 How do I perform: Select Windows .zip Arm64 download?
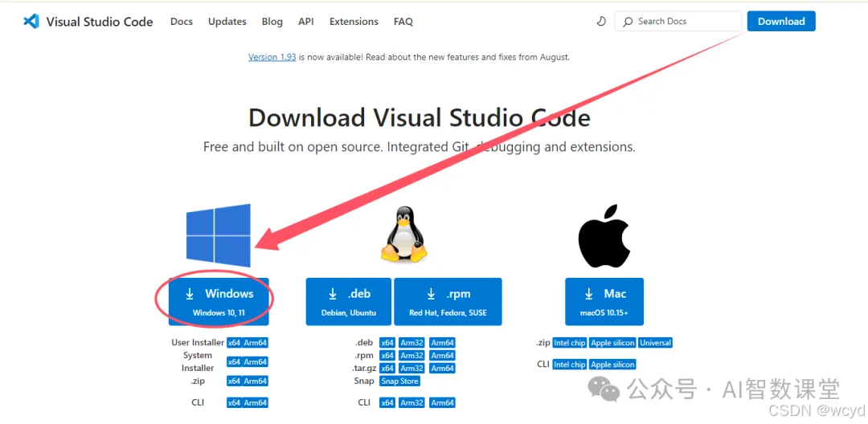coord(256,381)
